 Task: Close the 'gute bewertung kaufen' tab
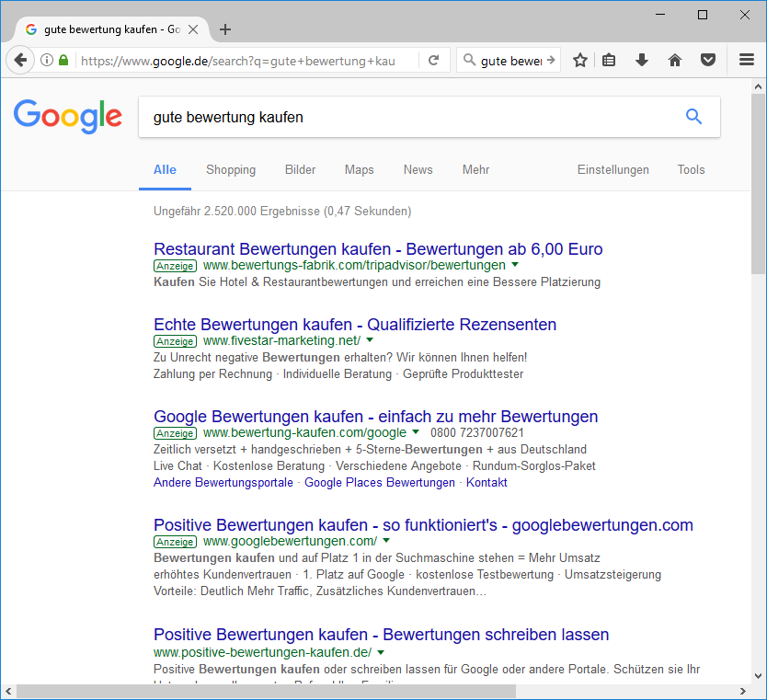click(x=193, y=29)
